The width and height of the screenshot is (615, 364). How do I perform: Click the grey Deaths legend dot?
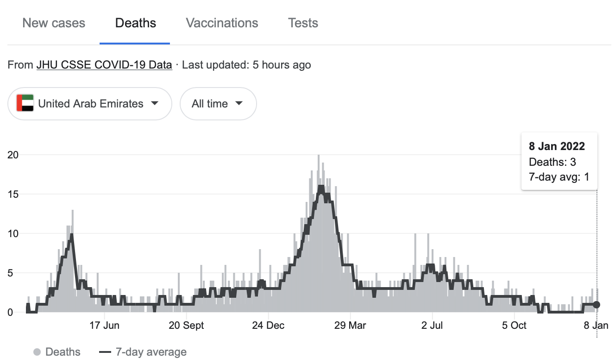[37, 352]
